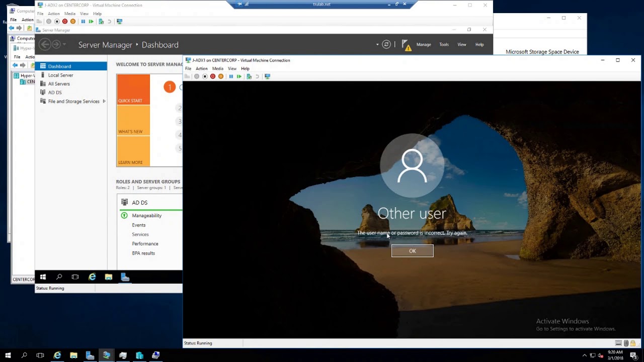The image size is (644, 362).
Task: Click Checkpoint icon in J-ADX2 toolbar
Action: 101,22
